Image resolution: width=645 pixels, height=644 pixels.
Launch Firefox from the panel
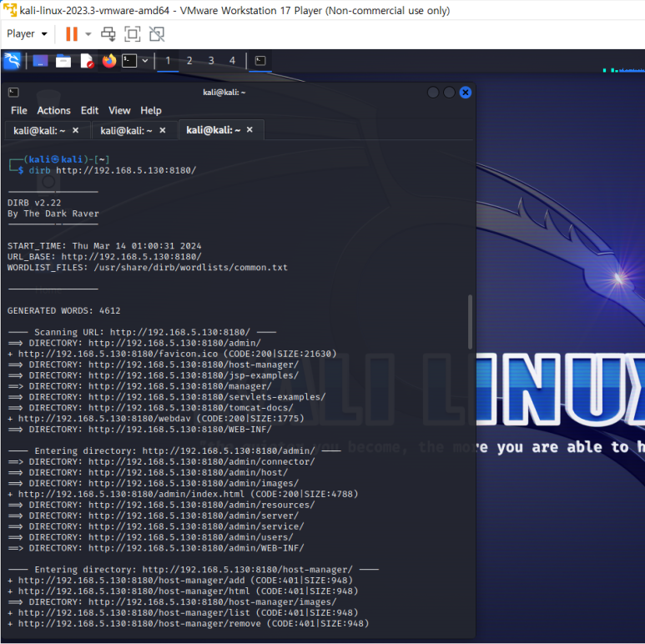click(109, 61)
